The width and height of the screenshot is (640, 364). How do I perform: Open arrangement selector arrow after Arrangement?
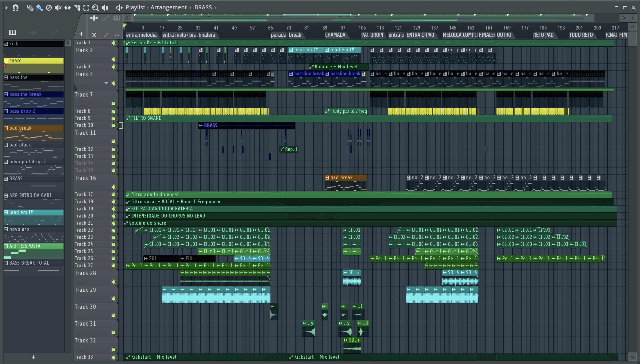point(190,8)
